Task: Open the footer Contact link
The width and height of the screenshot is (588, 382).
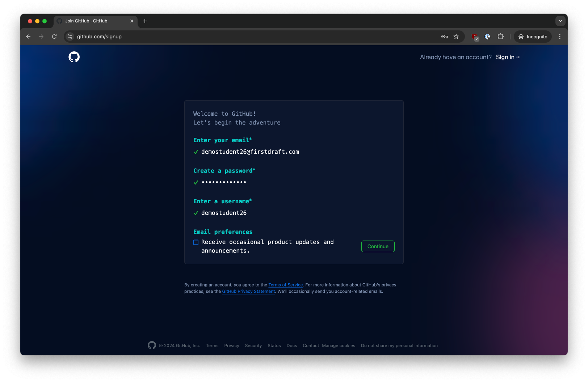Action: (x=311, y=346)
